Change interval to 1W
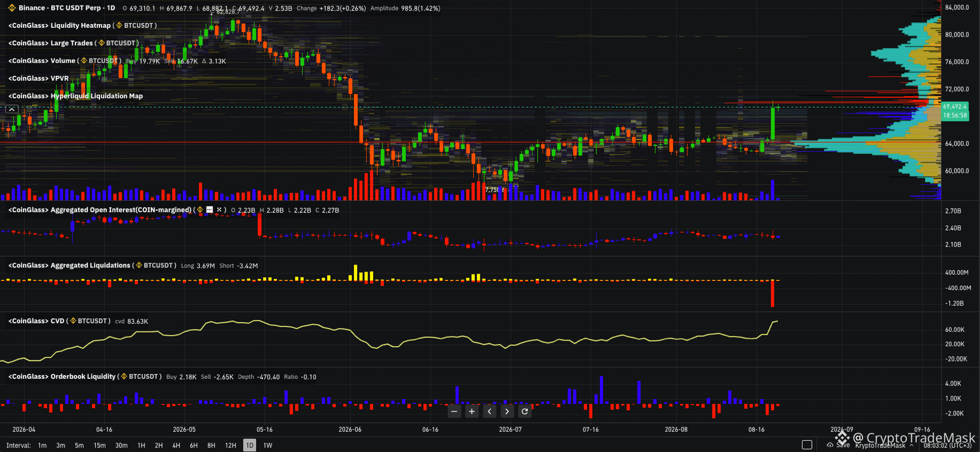Viewport: 980px width, 452px height. coord(268,445)
